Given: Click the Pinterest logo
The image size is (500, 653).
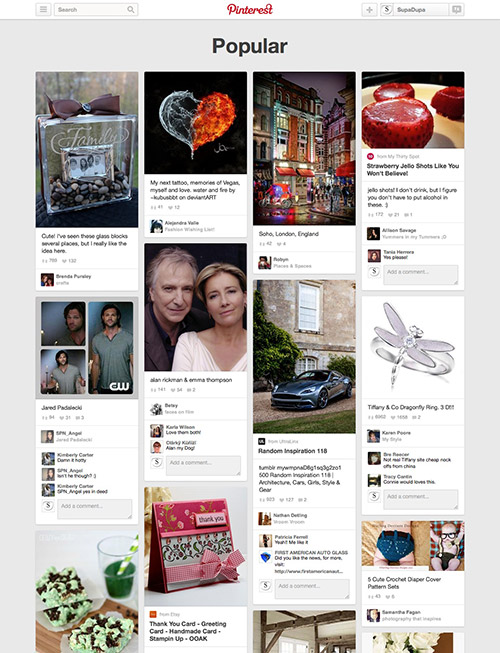Looking at the screenshot, I should 250,9.
